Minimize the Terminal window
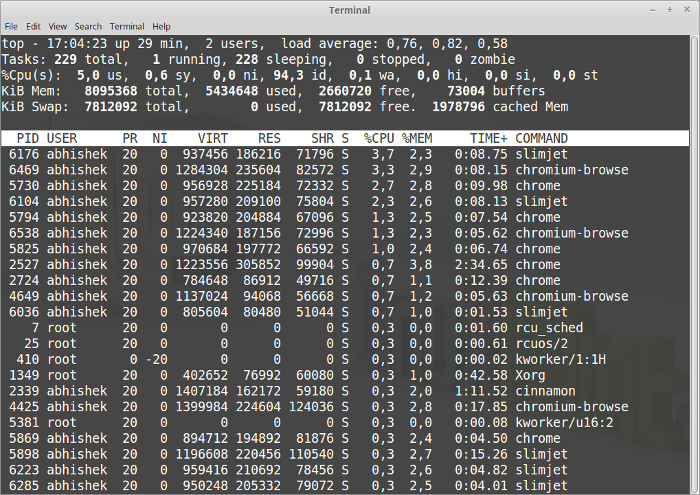The width and height of the screenshot is (700, 495). point(653,10)
